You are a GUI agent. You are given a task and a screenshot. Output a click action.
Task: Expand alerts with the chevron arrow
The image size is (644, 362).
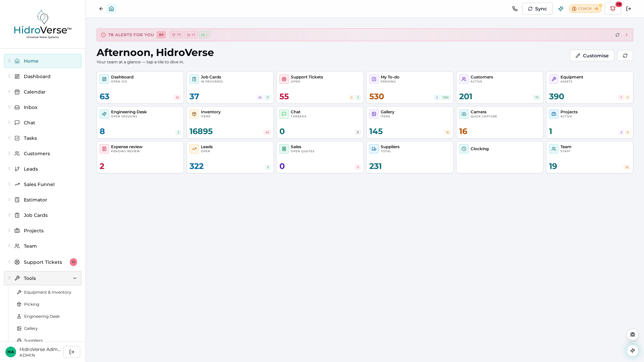click(627, 35)
